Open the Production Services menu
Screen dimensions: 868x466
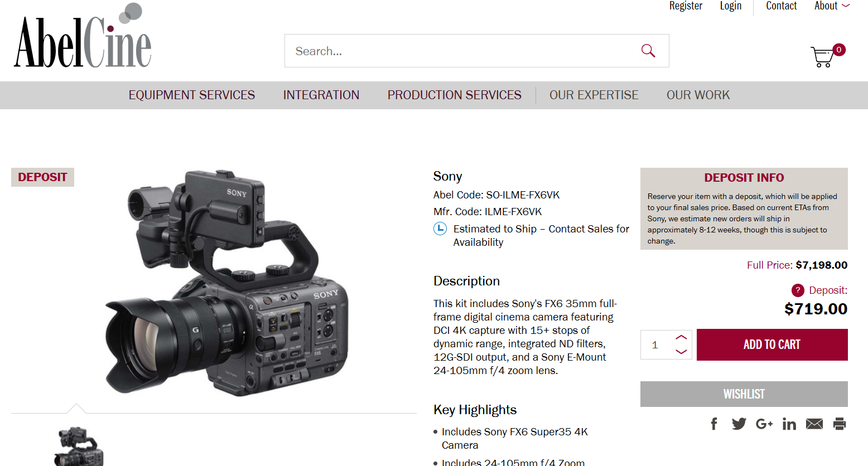pos(454,95)
